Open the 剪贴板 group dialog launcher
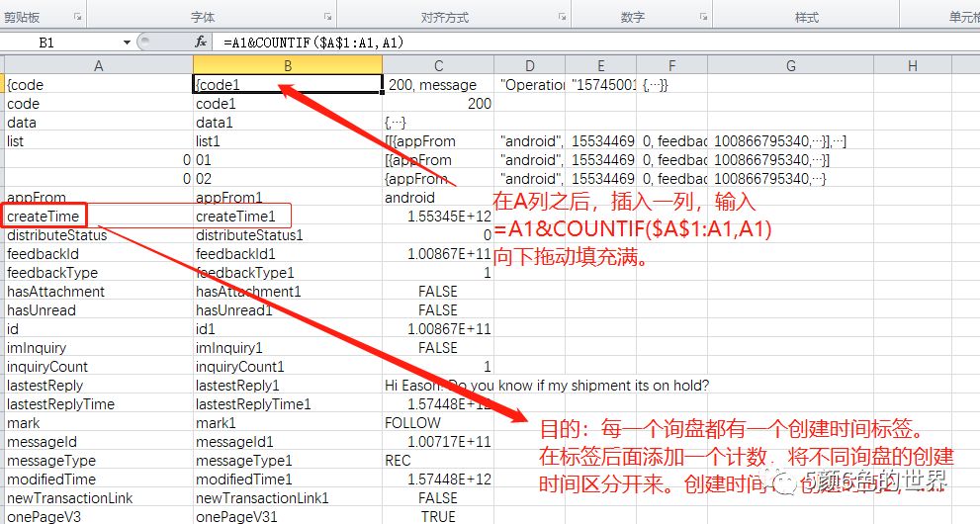 click(77, 17)
